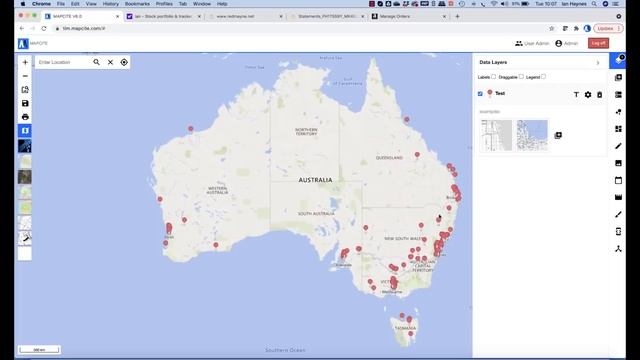The height and width of the screenshot is (360, 640).
Task: Open the image icon in right sidebar
Action: (618, 163)
